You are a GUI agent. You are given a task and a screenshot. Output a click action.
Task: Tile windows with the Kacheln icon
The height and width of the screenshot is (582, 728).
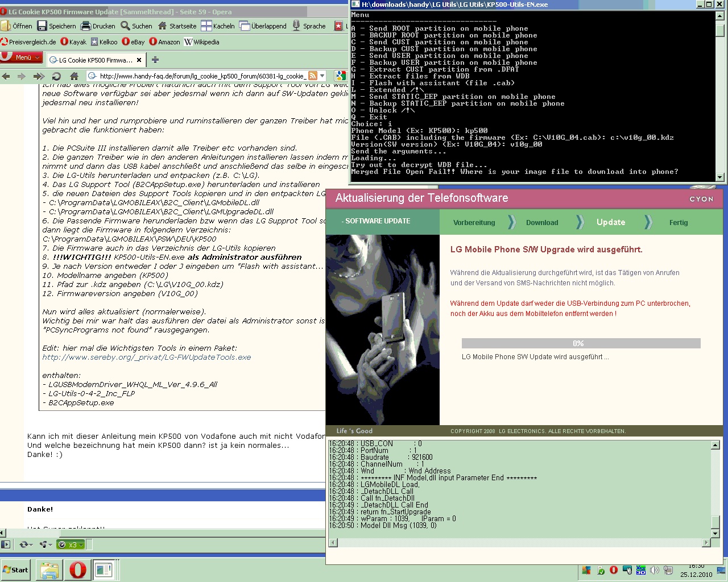pyautogui.click(x=205, y=26)
